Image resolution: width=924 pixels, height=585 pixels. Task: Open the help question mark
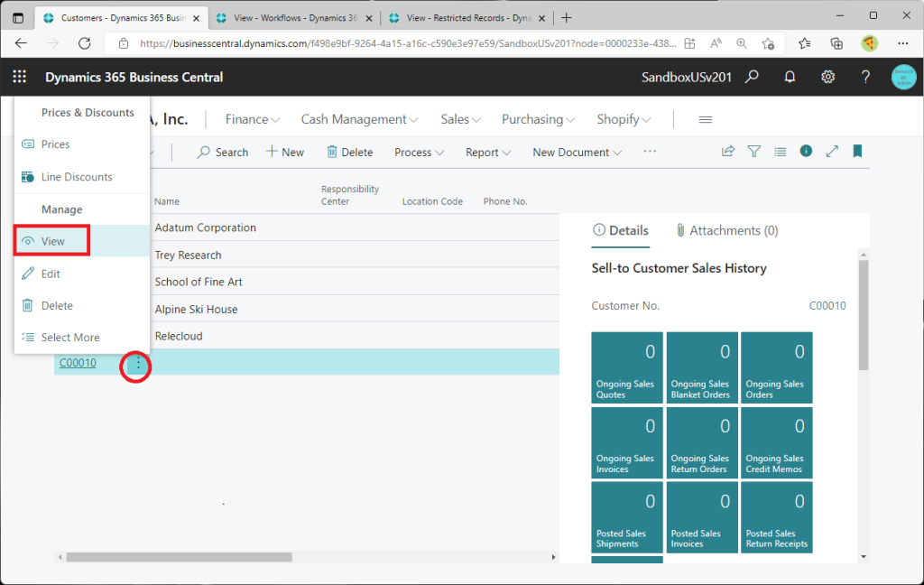click(x=865, y=77)
